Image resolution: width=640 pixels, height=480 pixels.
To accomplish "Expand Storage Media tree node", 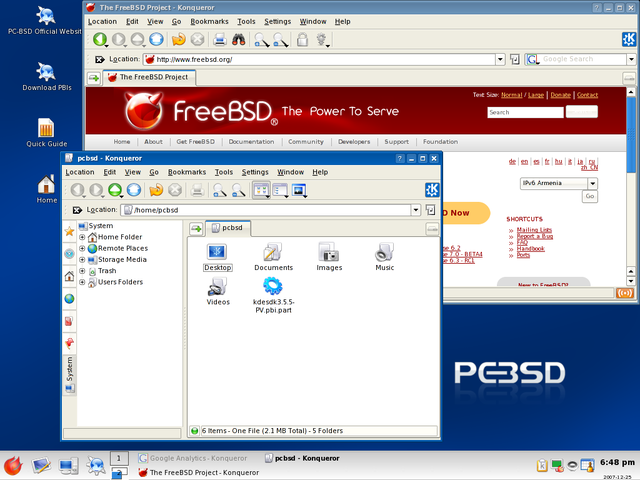I will 82,260.
